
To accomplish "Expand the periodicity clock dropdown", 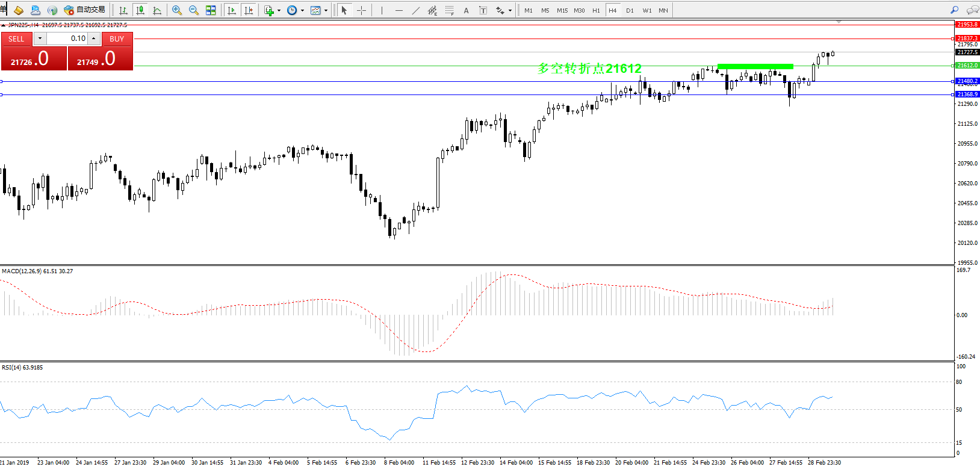I will [x=302, y=10].
